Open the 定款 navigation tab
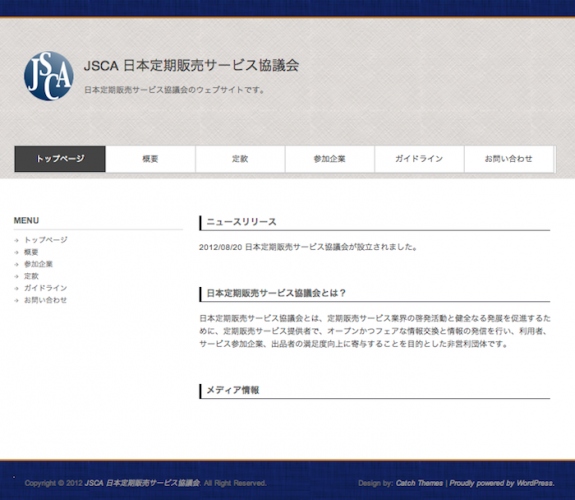This screenshot has height=500, width=575. (240, 159)
